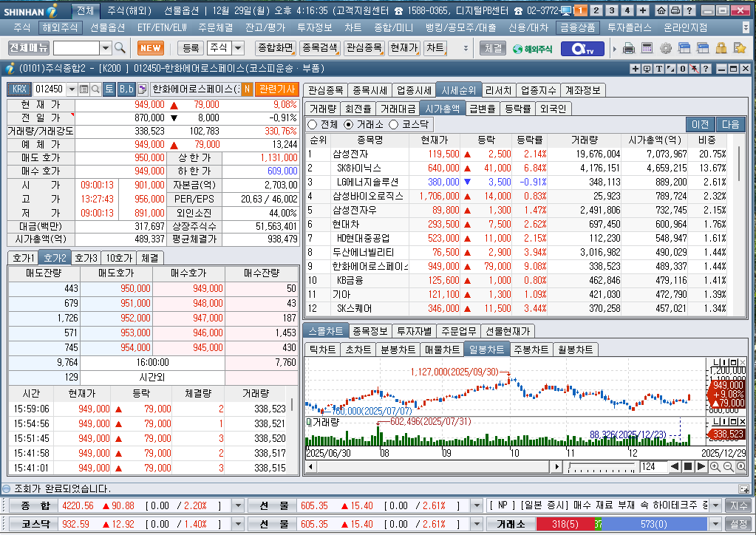
Task: Open settings gear icon in toolbar
Action: click(x=666, y=48)
